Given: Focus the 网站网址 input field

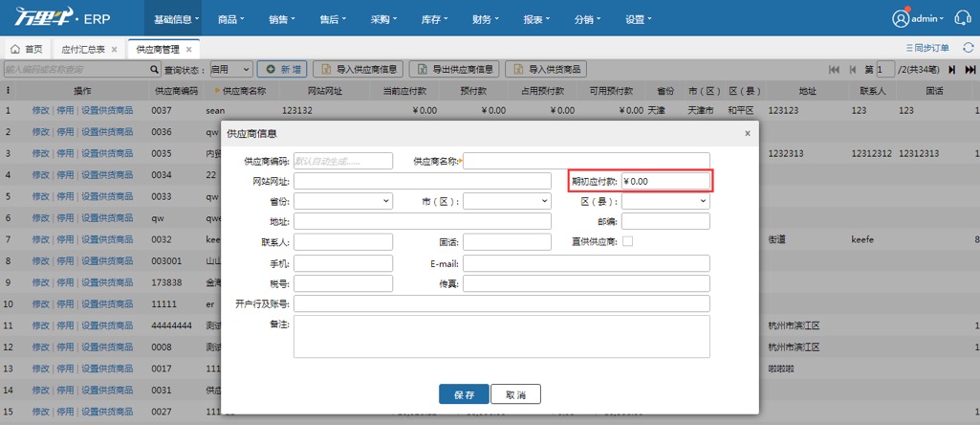Looking at the screenshot, I should pyautogui.click(x=423, y=181).
